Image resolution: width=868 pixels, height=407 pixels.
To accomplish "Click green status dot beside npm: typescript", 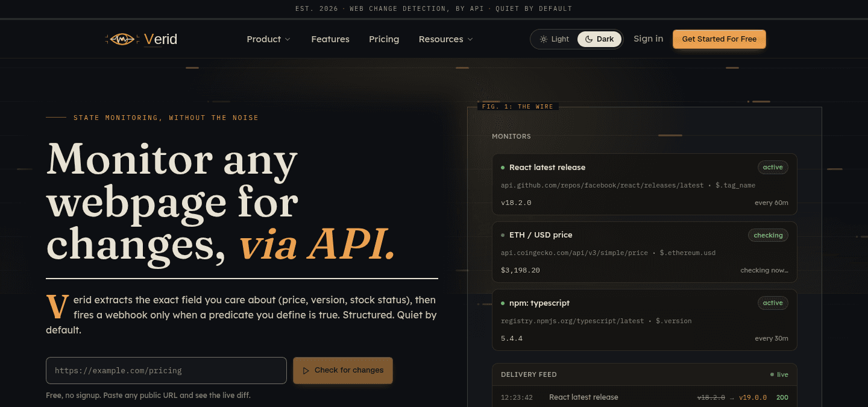I will tap(503, 303).
